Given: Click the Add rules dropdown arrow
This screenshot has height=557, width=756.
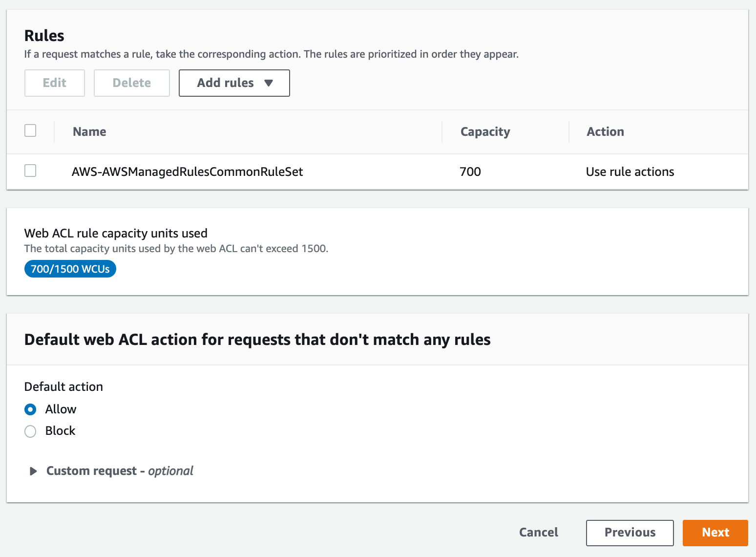Looking at the screenshot, I should click(268, 83).
